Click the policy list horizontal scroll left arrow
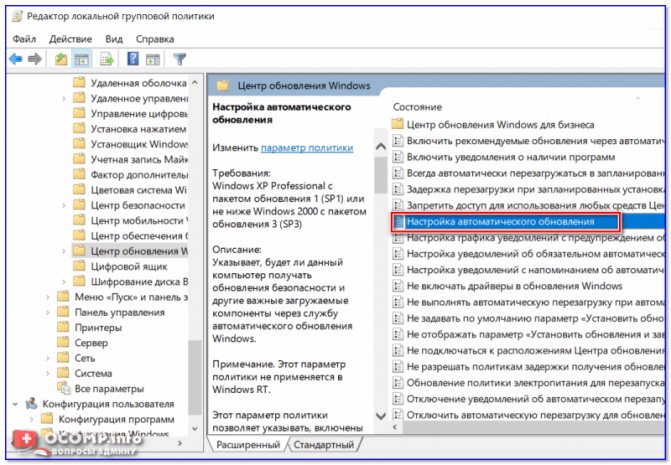 (395, 427)
